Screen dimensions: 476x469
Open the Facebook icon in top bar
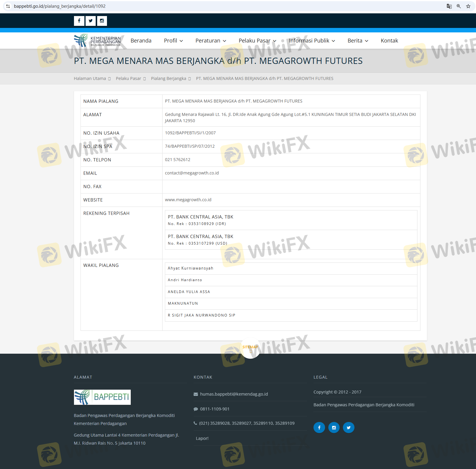(79, 21)
